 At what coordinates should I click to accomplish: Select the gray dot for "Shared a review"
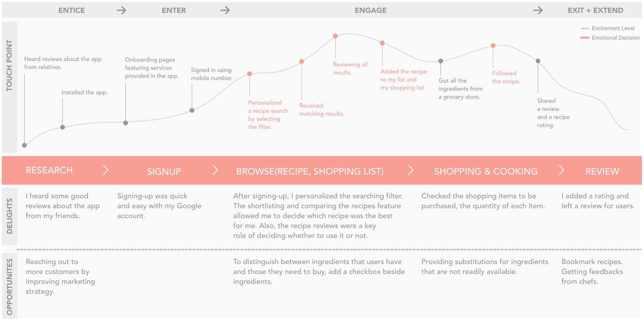point(538,61)
